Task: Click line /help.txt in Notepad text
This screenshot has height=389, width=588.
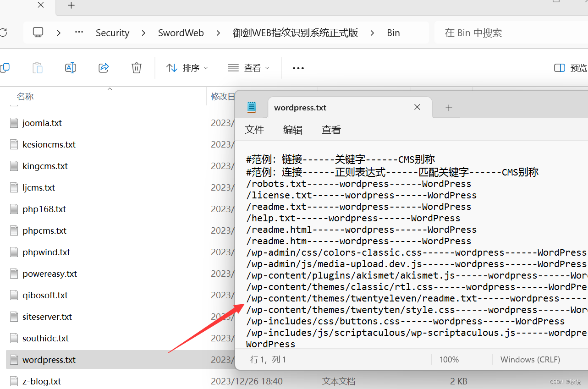Action: [353, 218]
